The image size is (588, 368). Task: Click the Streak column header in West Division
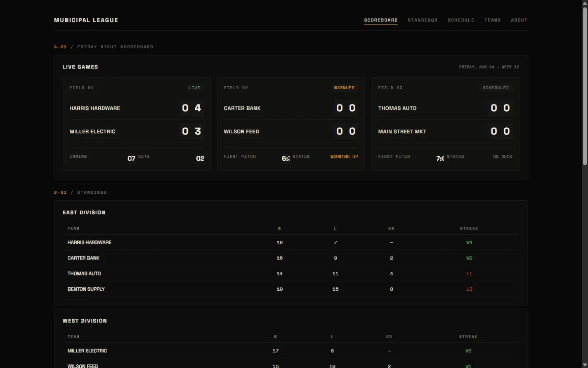coord(468,337)
